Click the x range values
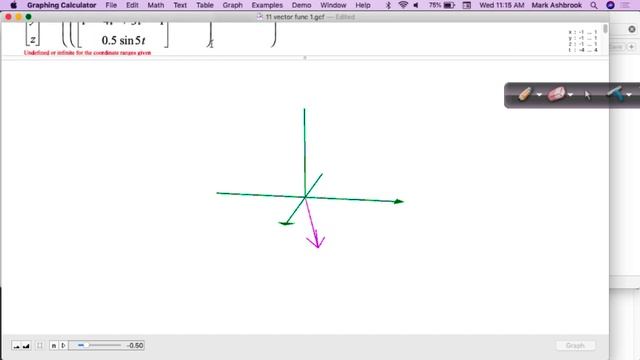Image resolution: width=640 pixels, height=360 pixels. click(x=583, y=32)
